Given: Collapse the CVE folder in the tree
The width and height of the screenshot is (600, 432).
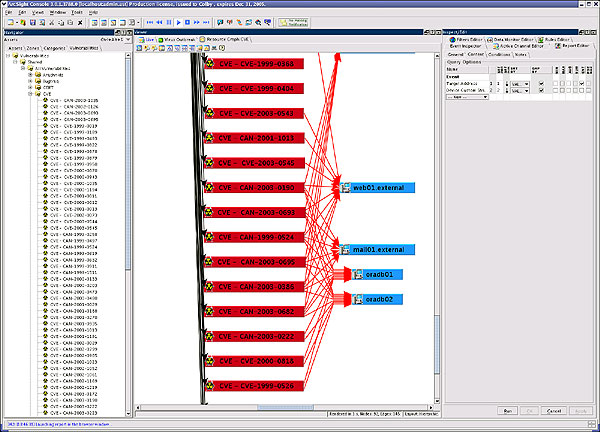Looking at the screenshot, I should [31, 94].
